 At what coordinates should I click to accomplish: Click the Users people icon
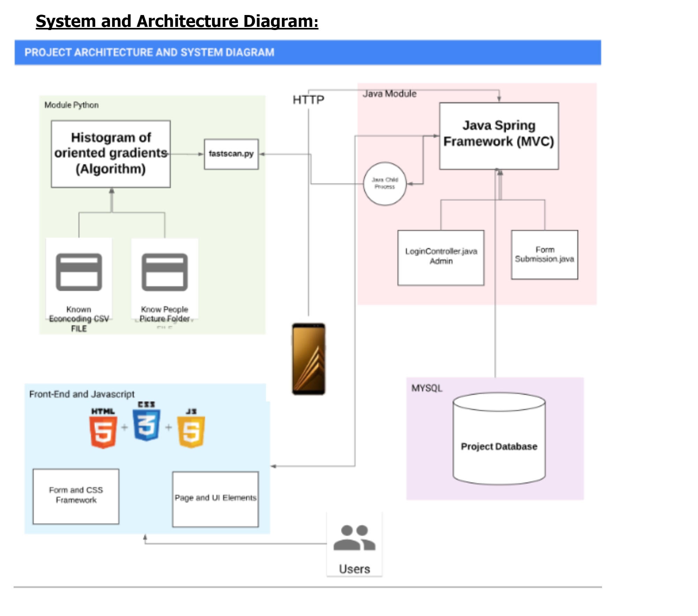[x=354, y=538]
